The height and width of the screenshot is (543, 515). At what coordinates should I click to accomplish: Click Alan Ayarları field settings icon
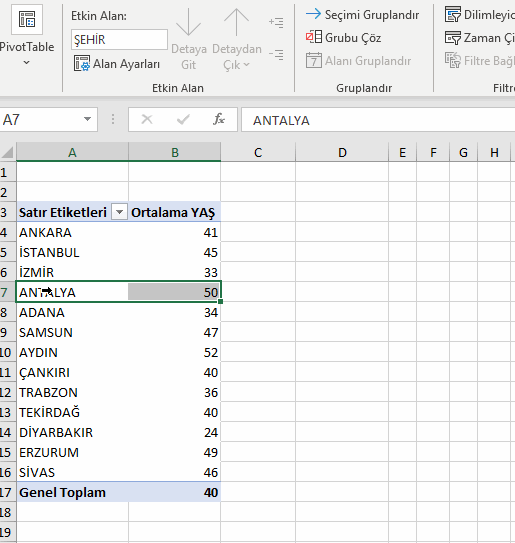tap(82, 63)
